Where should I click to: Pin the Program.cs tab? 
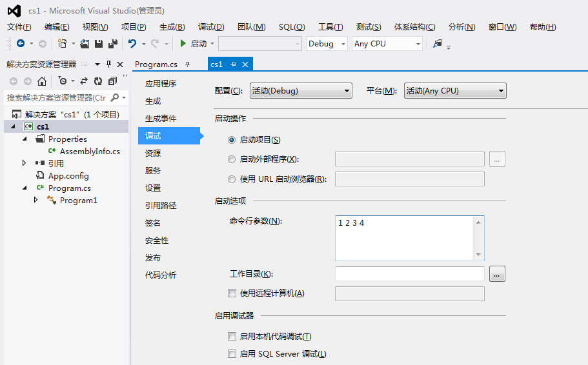(187, 64)
